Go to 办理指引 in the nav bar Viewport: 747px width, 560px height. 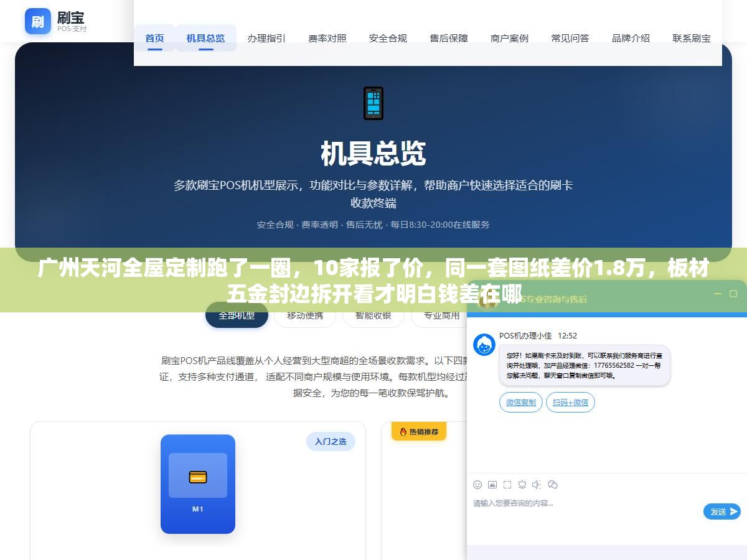(266, 38)
